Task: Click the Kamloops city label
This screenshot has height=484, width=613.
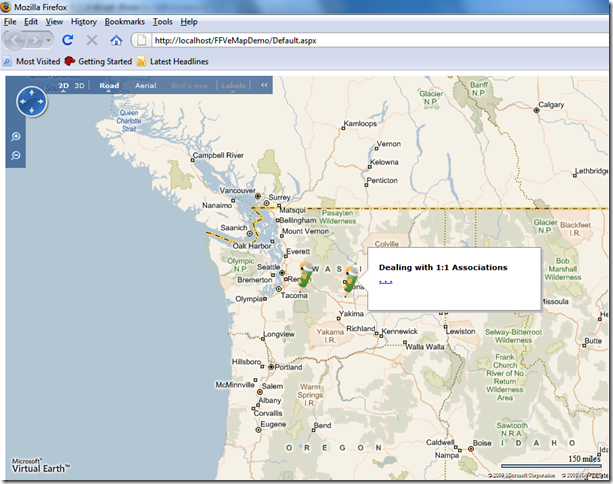Action: point(360,124)
